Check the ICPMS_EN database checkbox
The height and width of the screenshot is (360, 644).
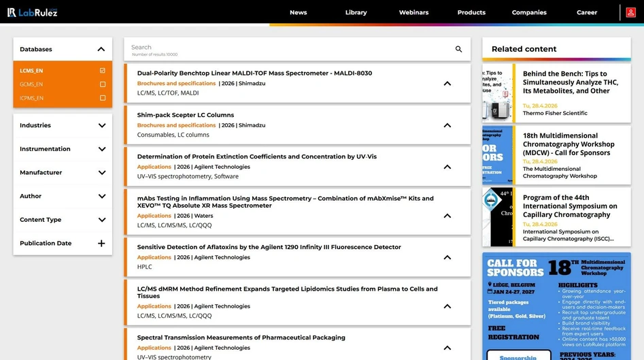[103, 98]
